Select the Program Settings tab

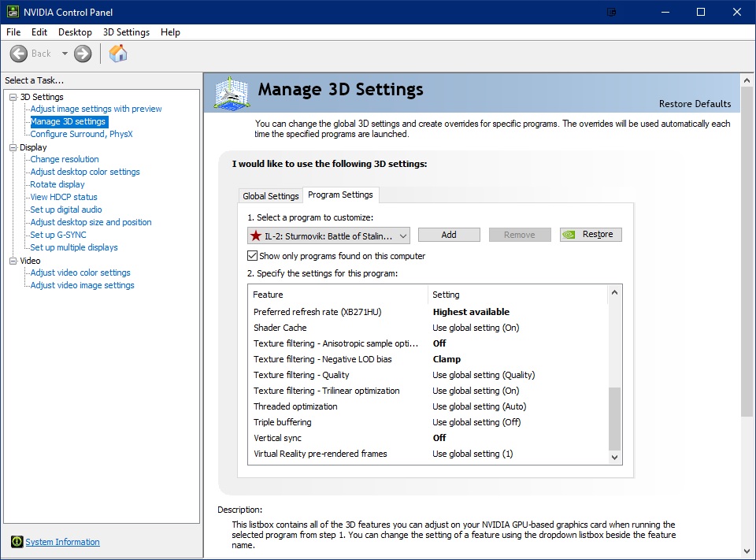pyautogui.click(x=340, y=195)
